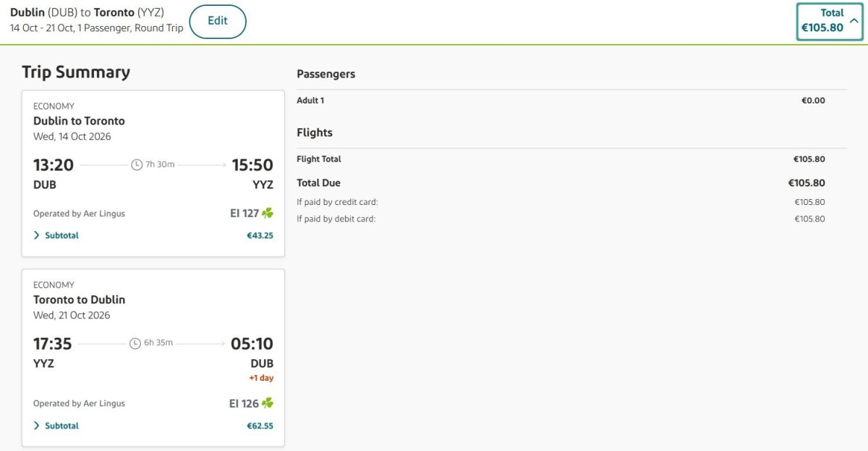The image size is (868, 451).
Task: Click the Flight Total row
Action: tap(561, 159)
